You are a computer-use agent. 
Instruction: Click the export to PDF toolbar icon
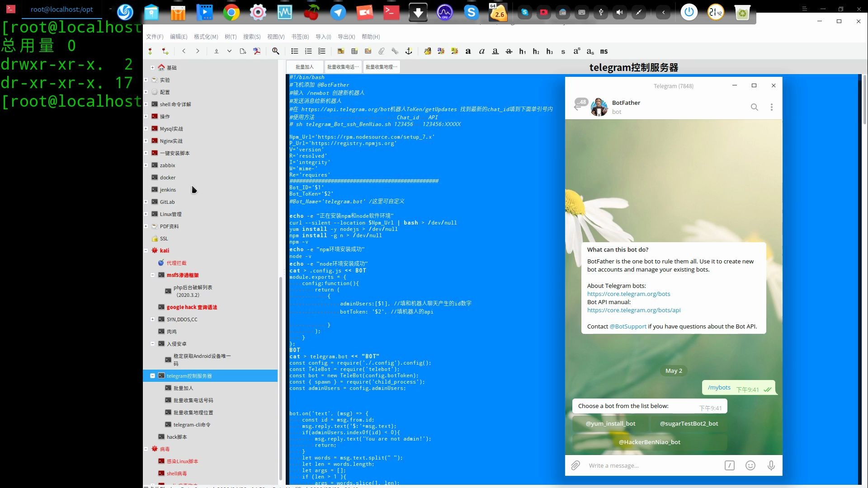[257, 51]
